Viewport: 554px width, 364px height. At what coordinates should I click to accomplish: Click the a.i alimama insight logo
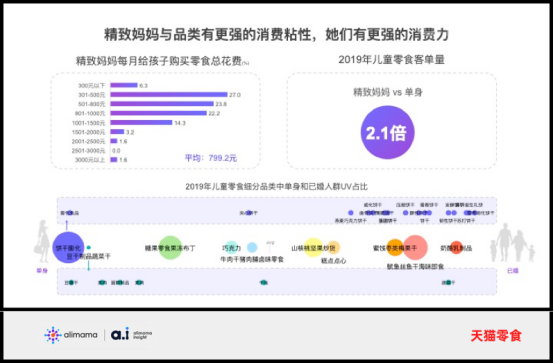coord(131,335)
